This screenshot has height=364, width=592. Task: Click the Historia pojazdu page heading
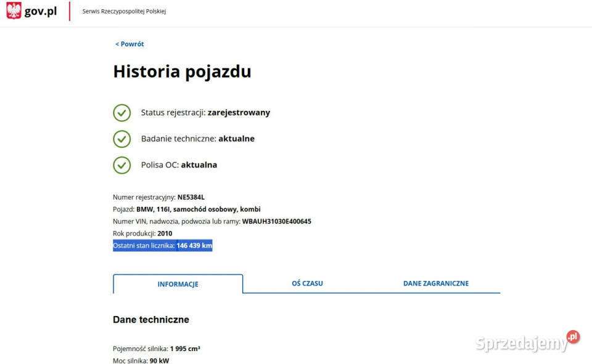pos(181,71)
